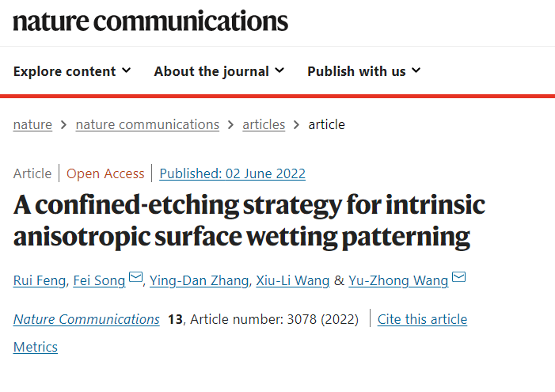Click Cite this article
555x392 pixels.
pos(422,319)
